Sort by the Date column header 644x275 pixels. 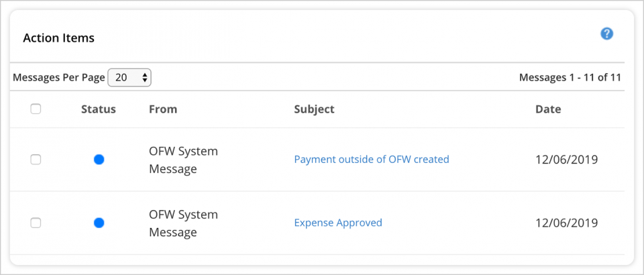click(x=548, y=109)
